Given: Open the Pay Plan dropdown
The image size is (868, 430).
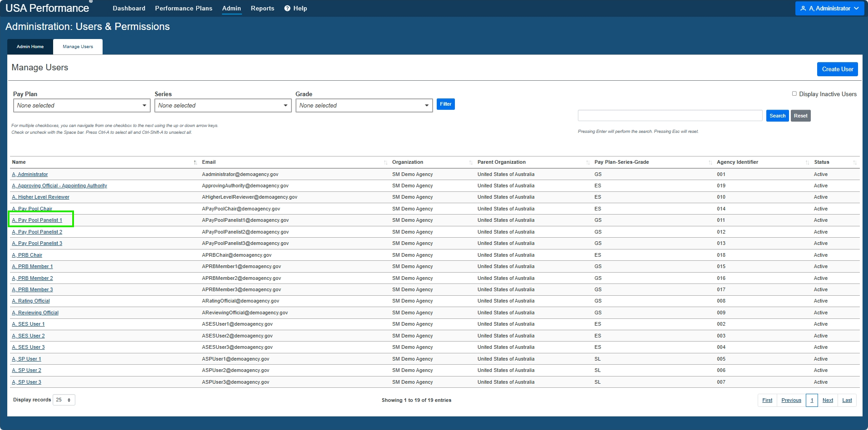Looking at the screenshot, I should pyautogui.click(x=82, y=105).
